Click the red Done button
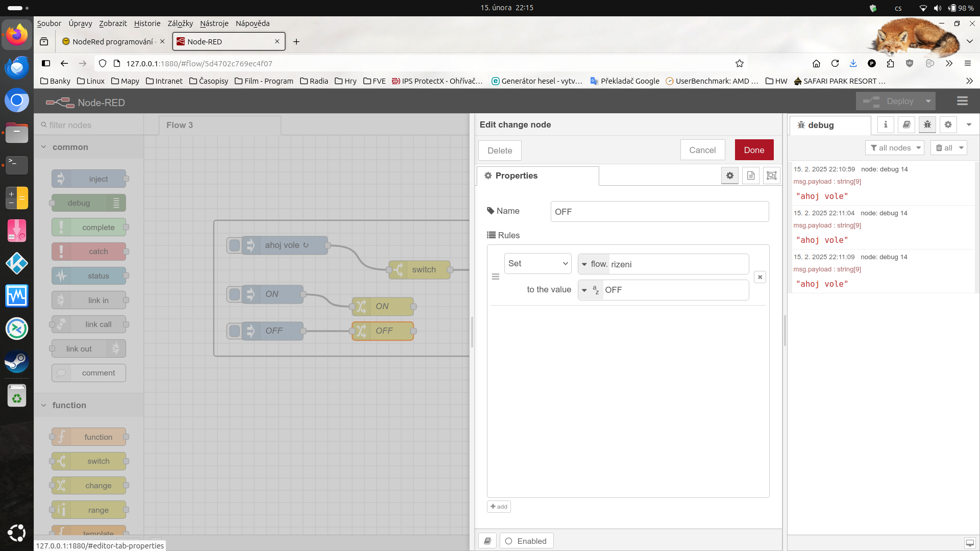 (754, 150)
